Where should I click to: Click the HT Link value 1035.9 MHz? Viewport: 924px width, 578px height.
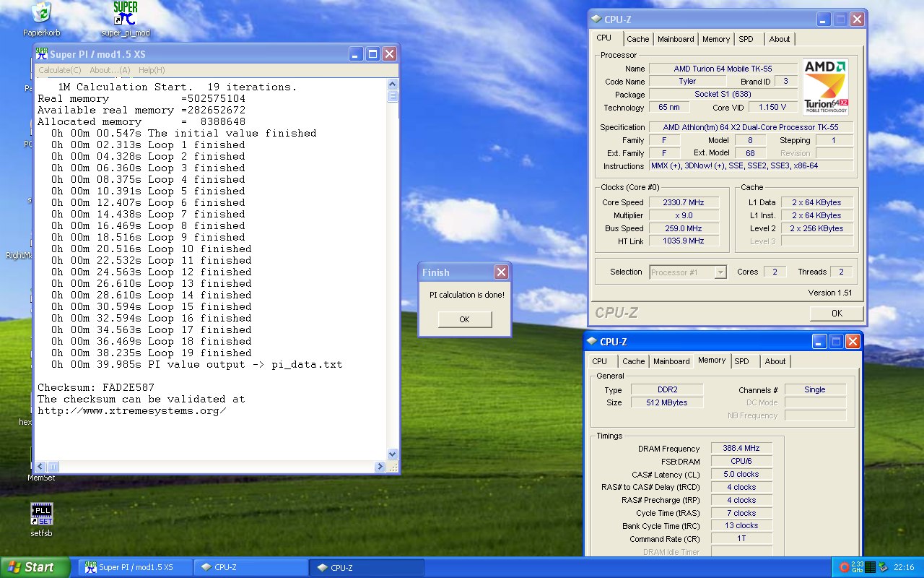684,241
